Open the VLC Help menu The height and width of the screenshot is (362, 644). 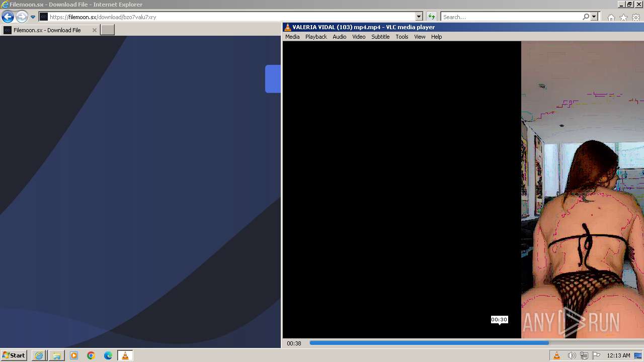(436, 37)
